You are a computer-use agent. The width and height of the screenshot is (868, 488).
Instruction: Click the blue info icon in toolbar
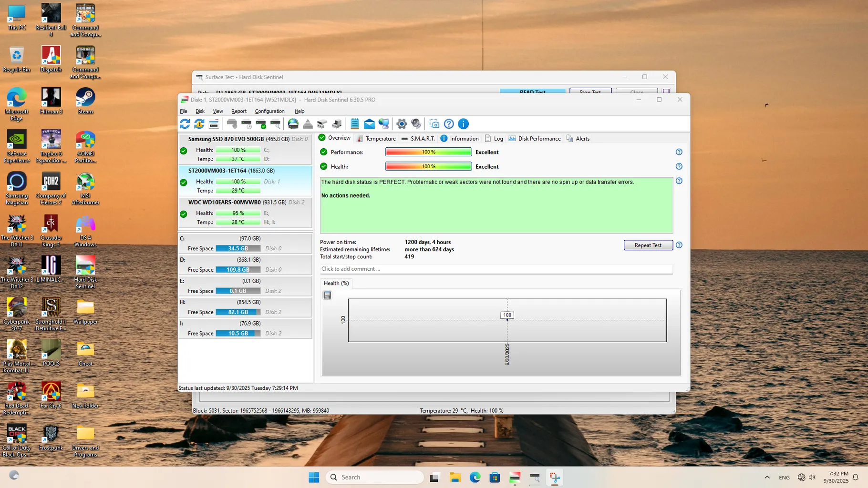(x=463, y=124)
